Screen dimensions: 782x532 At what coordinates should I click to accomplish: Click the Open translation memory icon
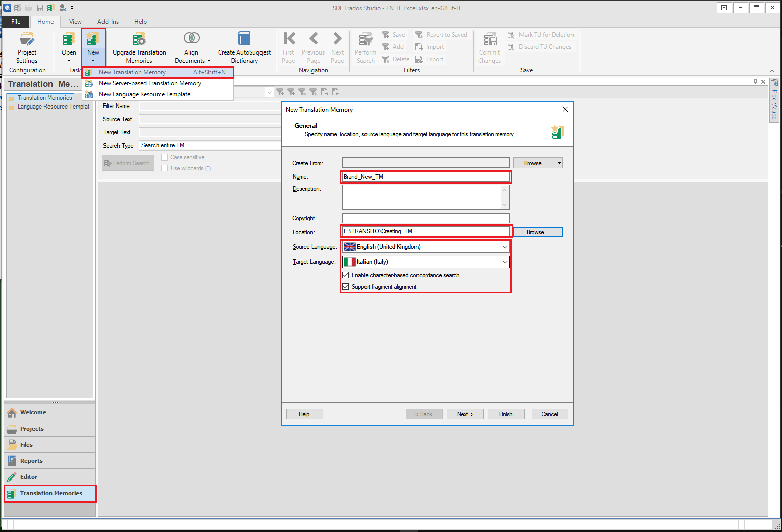coord(69,39)
